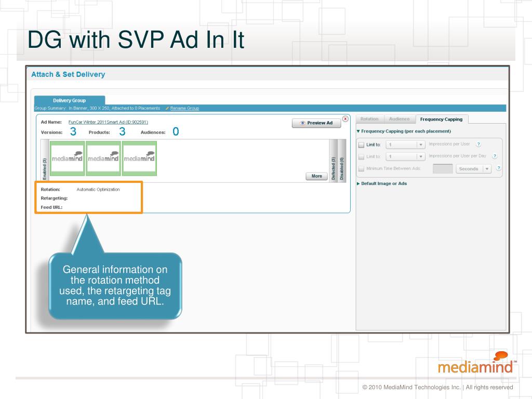Switch to the Rotation tab

(369, 119)
